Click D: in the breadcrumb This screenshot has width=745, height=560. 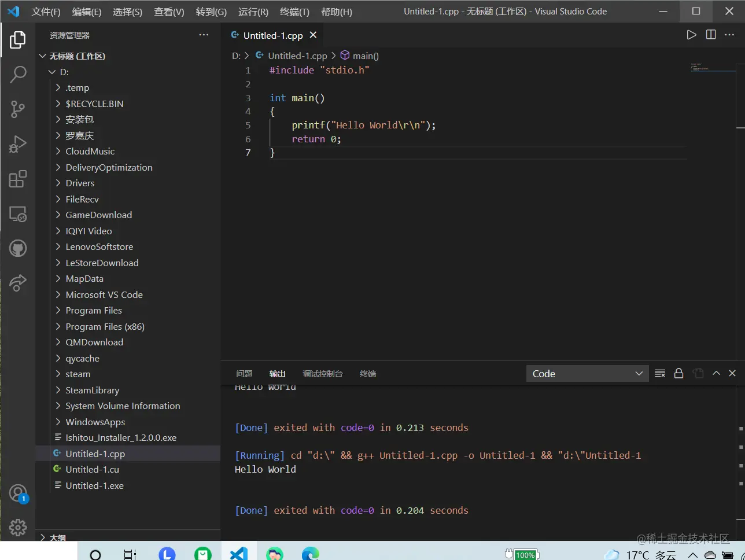pos(236,56)
